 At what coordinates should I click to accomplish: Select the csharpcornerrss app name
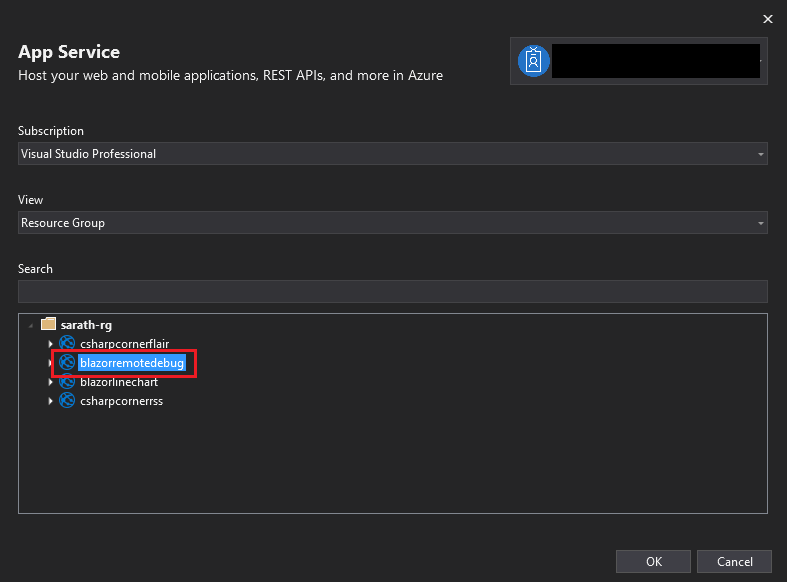click(x=121, y=401)
